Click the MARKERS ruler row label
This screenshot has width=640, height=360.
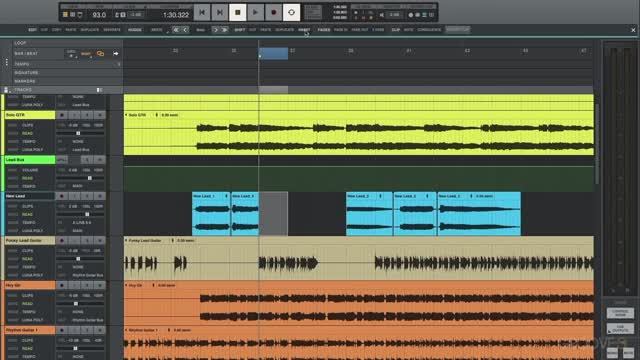click(x=24, y=81)
